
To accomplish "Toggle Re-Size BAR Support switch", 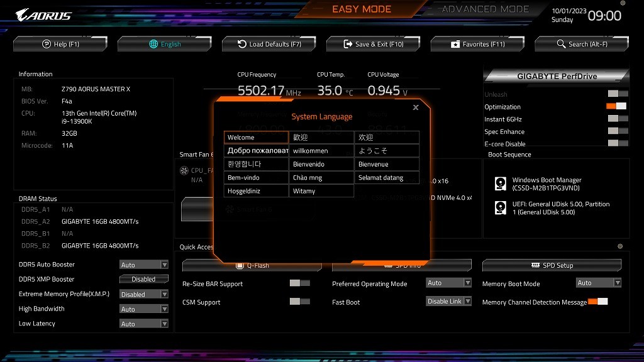I will (300, 283).
